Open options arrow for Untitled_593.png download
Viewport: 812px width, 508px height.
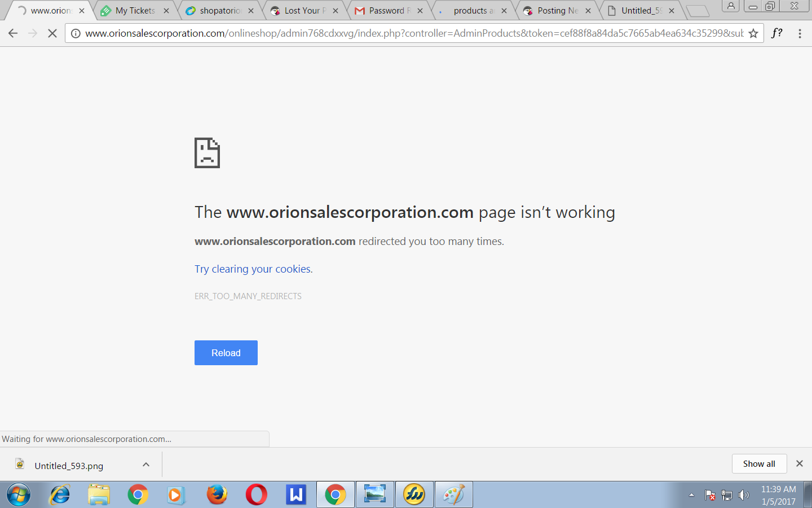coord(146,465)
